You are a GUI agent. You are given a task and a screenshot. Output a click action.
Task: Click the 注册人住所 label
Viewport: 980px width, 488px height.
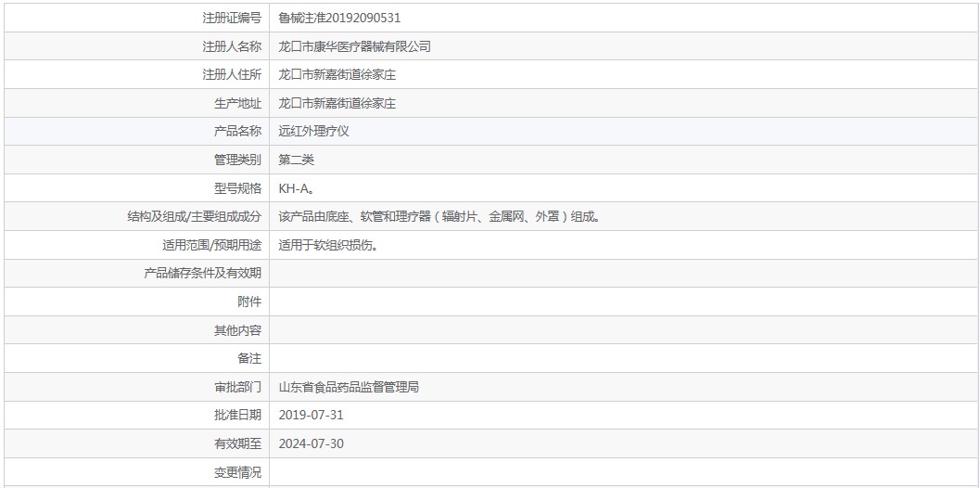[232, 75]
